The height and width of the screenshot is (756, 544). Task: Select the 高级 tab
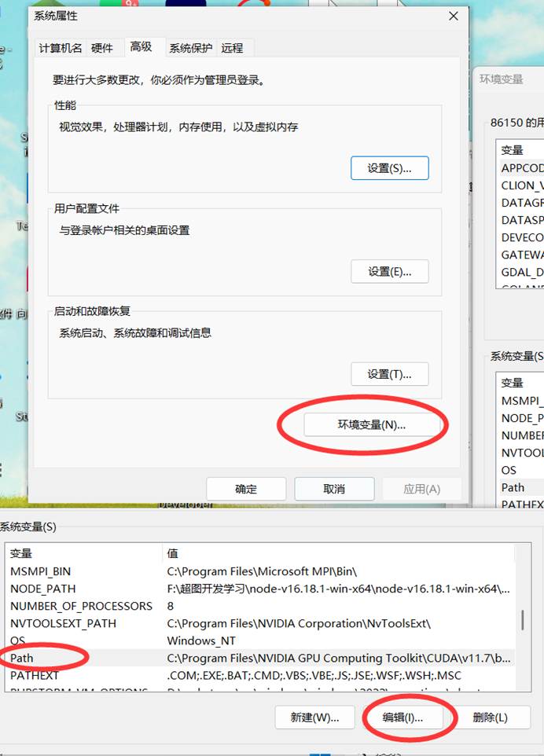tap(141, 47)
